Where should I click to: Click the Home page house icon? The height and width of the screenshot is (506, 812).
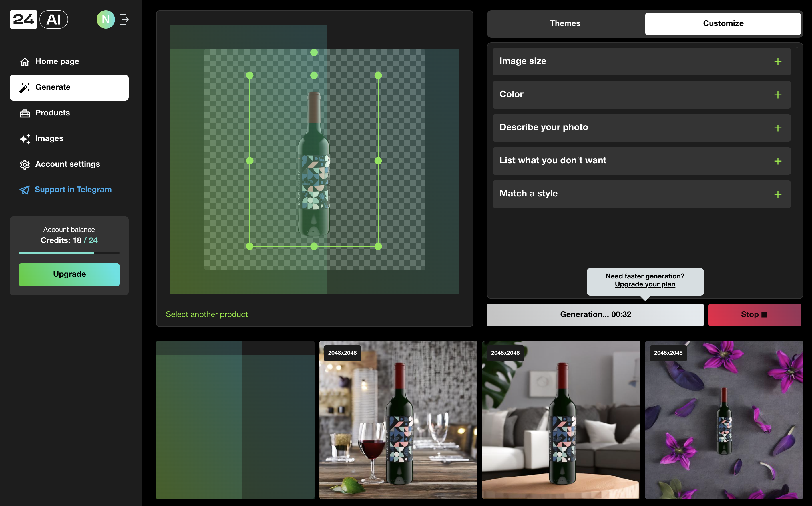(25, 62)
